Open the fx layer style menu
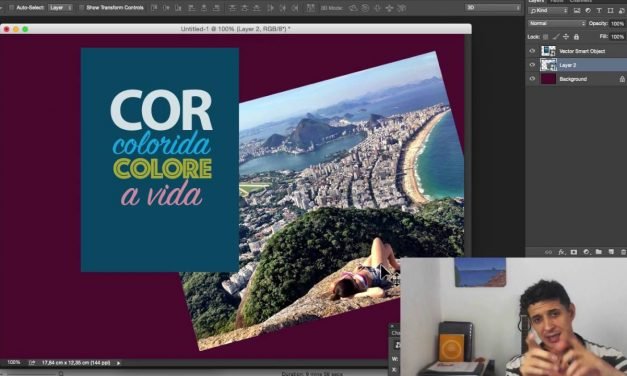 click(x=561, y=252)
